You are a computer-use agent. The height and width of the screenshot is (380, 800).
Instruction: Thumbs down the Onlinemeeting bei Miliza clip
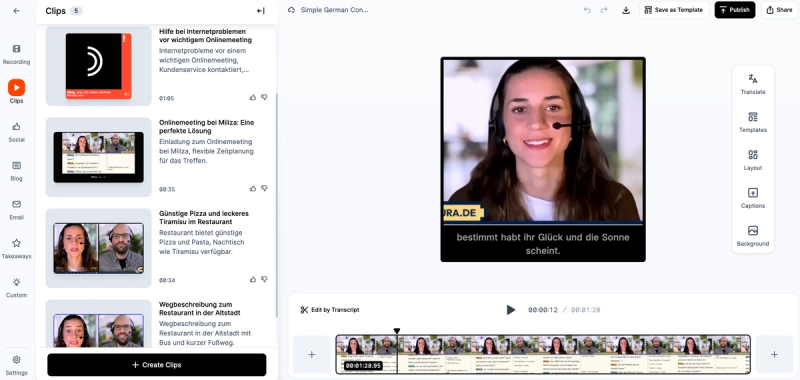pos(264,188)
